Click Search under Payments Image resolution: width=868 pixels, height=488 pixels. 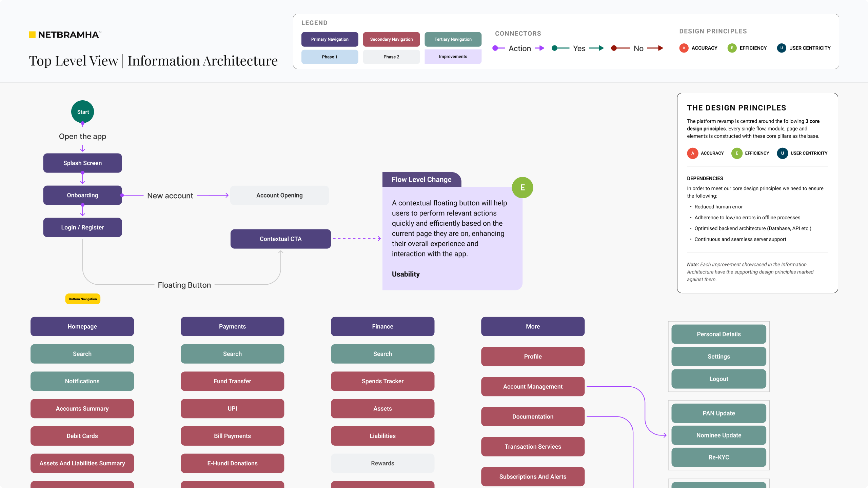click(x=232, y=354)
